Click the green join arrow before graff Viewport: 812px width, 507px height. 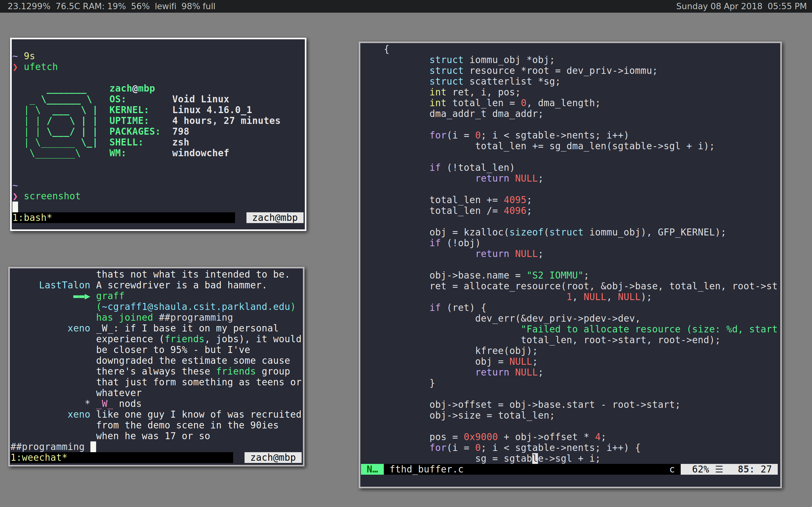82,296
